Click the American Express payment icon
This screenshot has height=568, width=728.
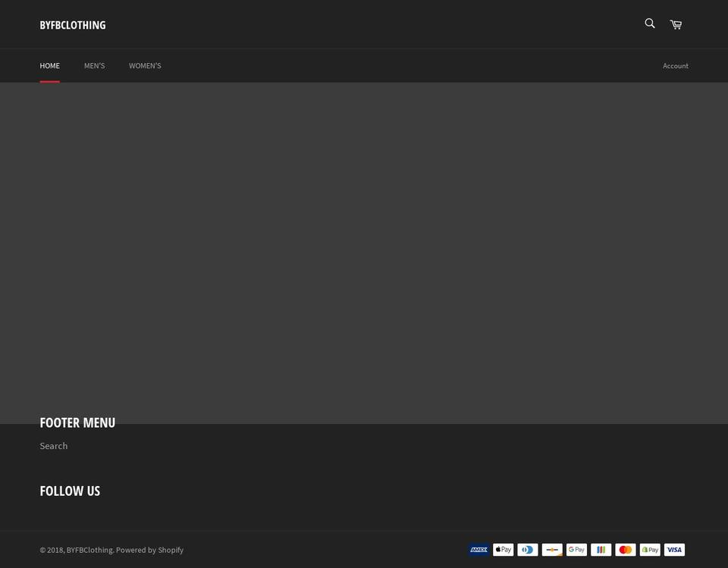479,550
